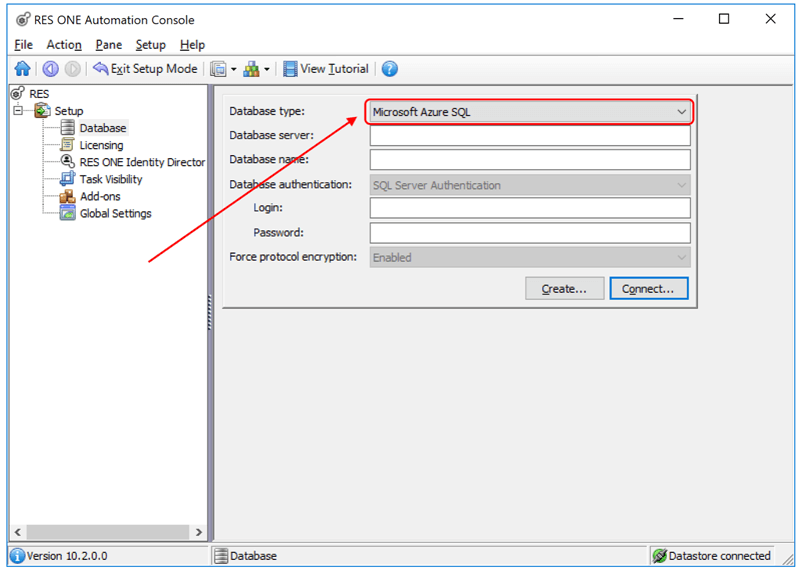Select Database in Setup tree
Image resolution: width=800 pixels, height=571 pixels.
[103, 128]
